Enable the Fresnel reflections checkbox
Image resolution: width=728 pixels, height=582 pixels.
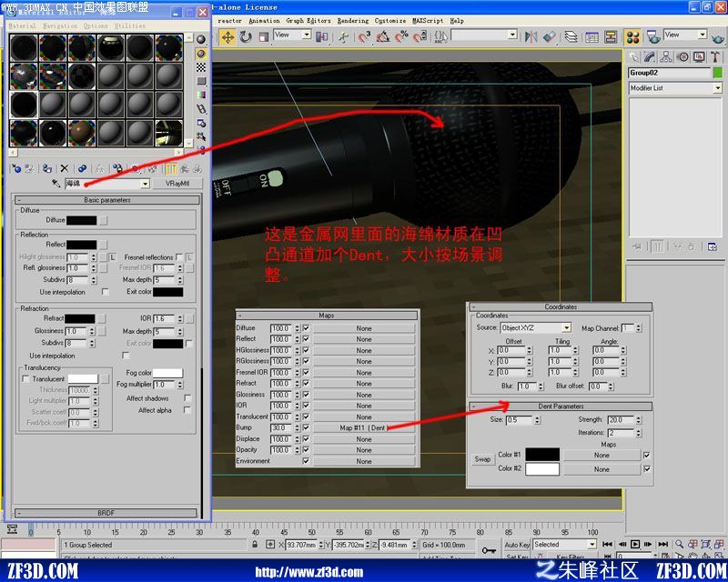[179, 257]
